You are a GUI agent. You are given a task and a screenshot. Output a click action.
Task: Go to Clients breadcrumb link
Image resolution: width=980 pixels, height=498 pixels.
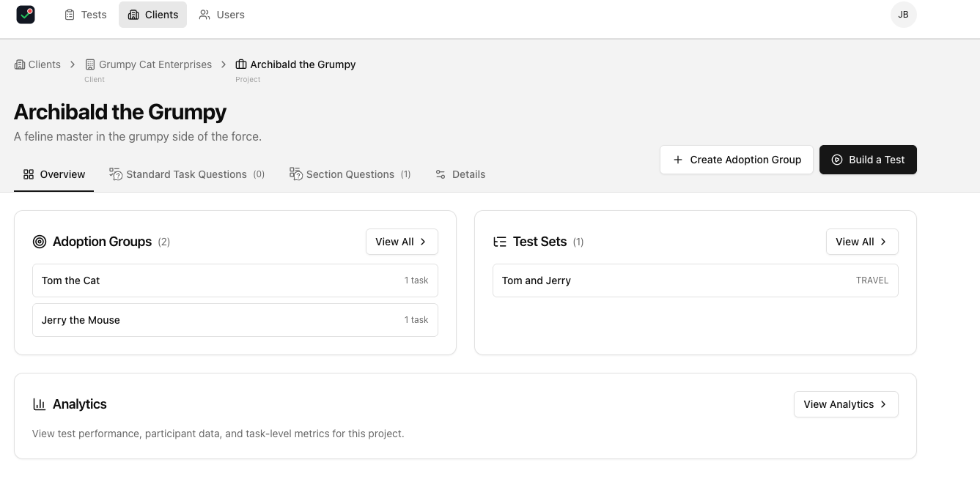(x=37, y=64)
